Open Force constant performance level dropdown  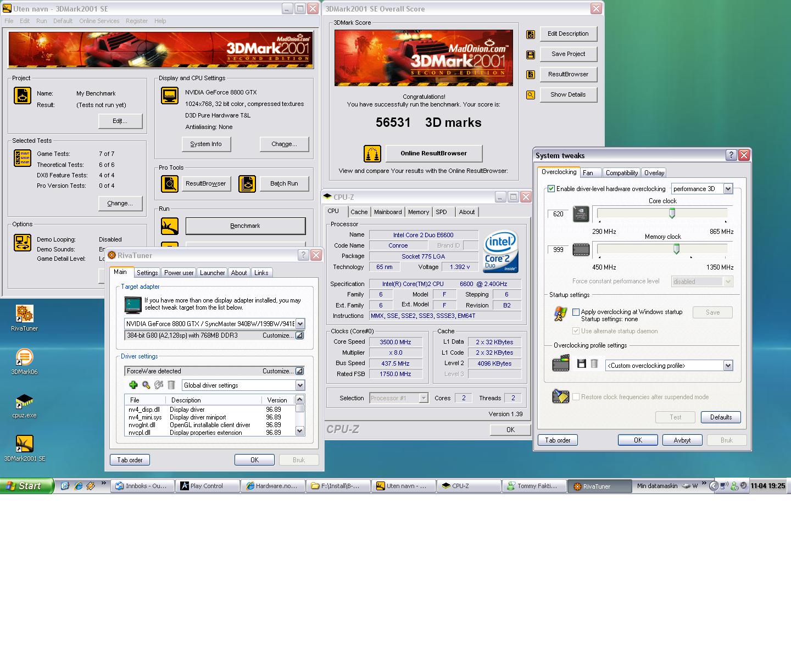point(728,282)
